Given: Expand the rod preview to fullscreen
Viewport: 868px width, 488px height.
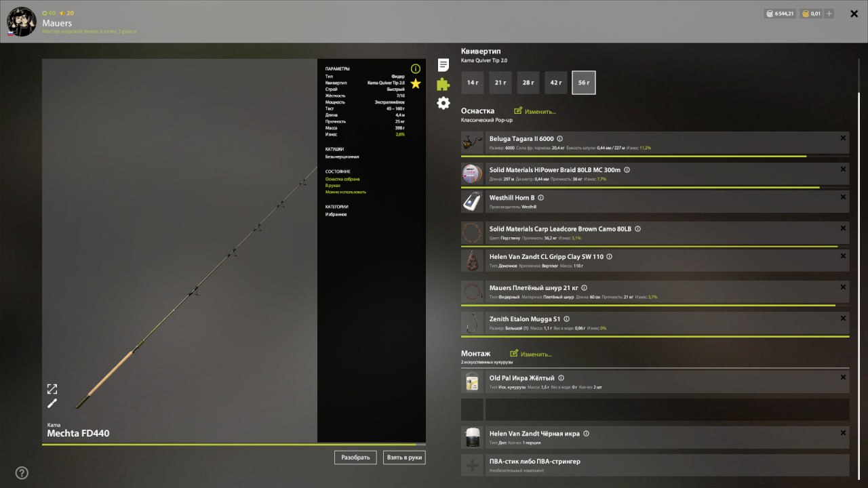Looking at the screenshot, I should pos(52,388).
